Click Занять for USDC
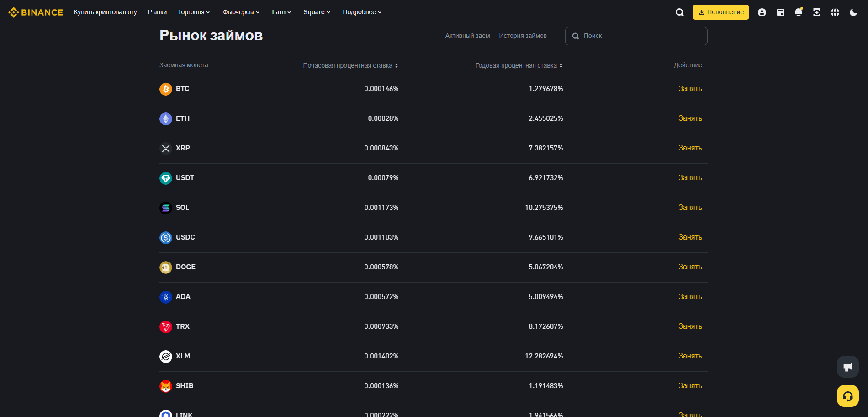This screenshot has width=868, height=417. [x=690, y=237]
